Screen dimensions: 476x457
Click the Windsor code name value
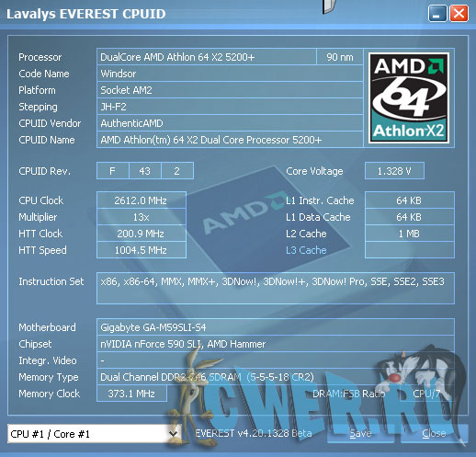pyautogui.click(x=230, y=74)
